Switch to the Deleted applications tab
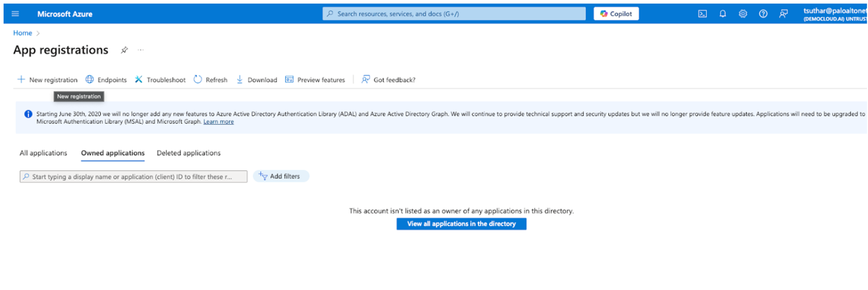The height and width of the screenshot is (290, 868). point(189,153)
